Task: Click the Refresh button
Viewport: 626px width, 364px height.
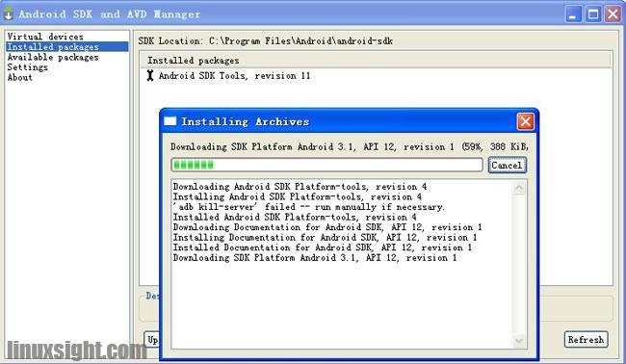Action: pyautogui.click(x=586, y=340)
